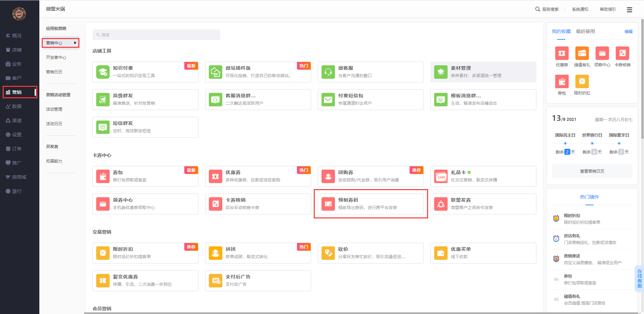Click the 微客服 headset icon
This screenshot has width=644, height=314.
[328, 72]
